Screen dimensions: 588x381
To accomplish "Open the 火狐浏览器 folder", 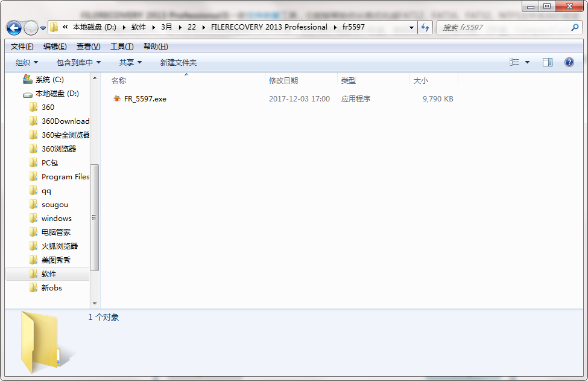I will [60, 246].
